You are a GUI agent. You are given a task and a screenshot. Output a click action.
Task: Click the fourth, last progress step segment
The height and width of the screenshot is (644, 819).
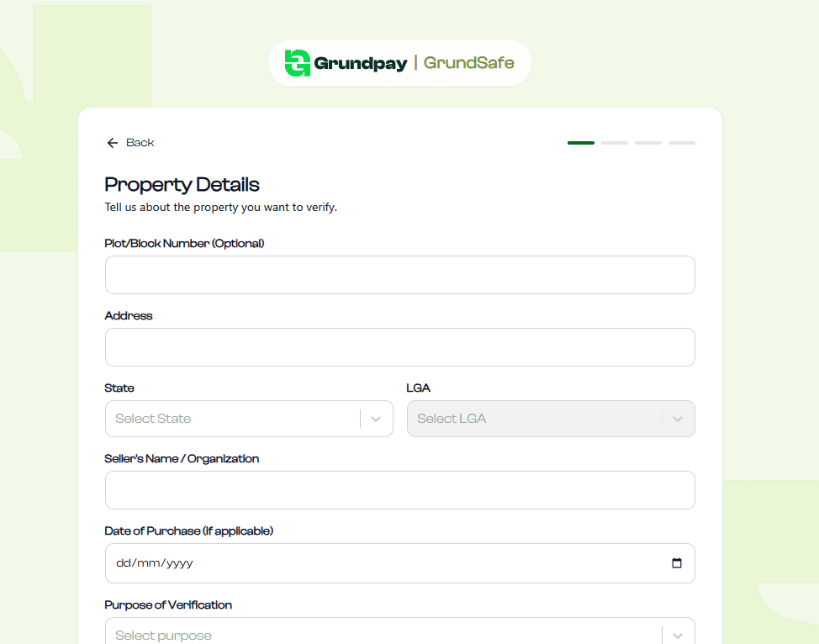681,143
